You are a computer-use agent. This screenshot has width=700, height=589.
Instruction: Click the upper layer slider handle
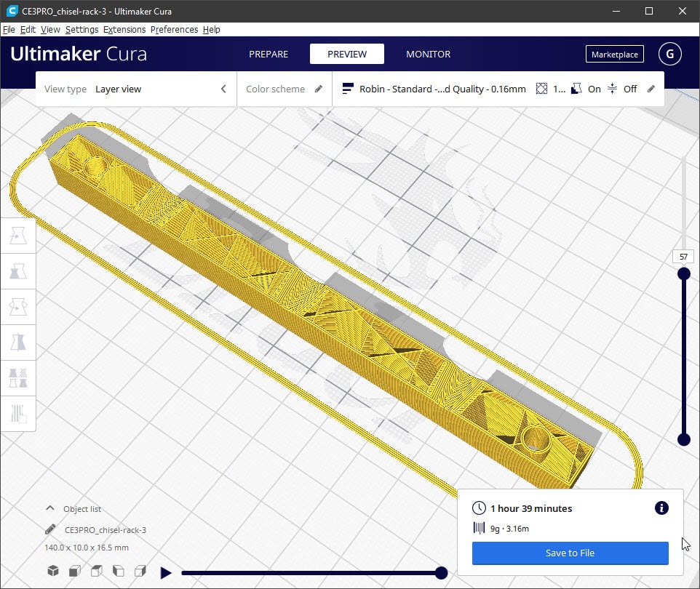coord(683,273)
